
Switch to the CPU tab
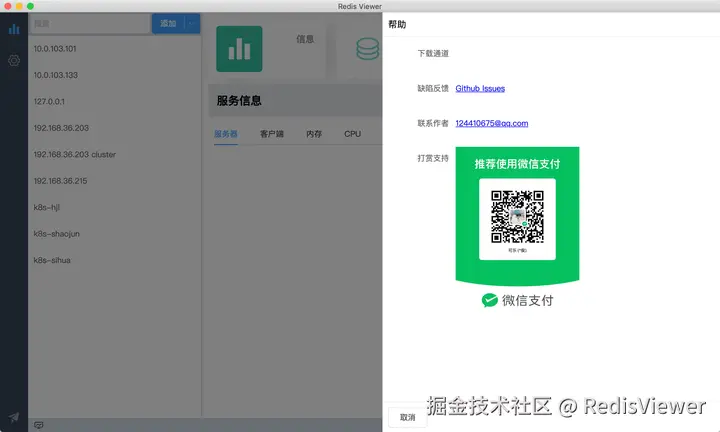[x=353, y=134]
